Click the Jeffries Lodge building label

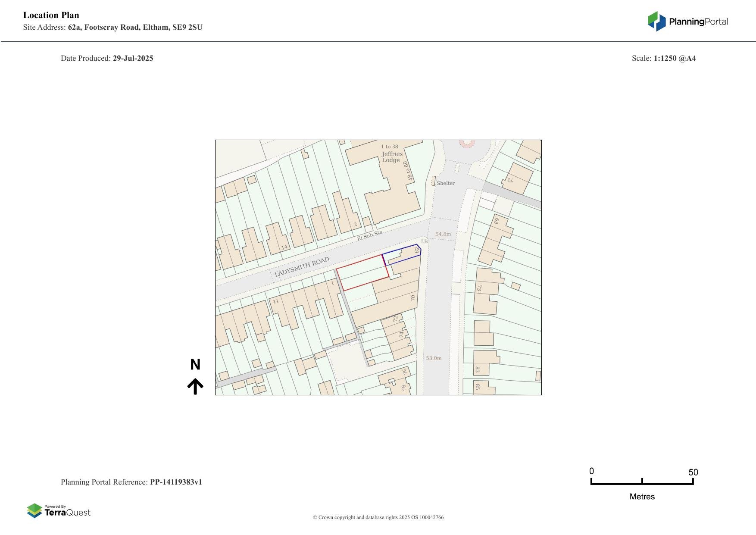(392, 157)
